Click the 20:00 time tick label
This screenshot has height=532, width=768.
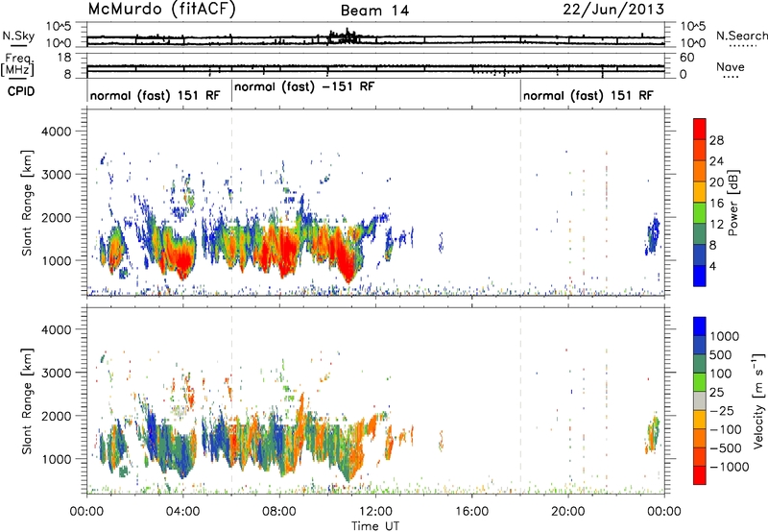coord(568,512)
